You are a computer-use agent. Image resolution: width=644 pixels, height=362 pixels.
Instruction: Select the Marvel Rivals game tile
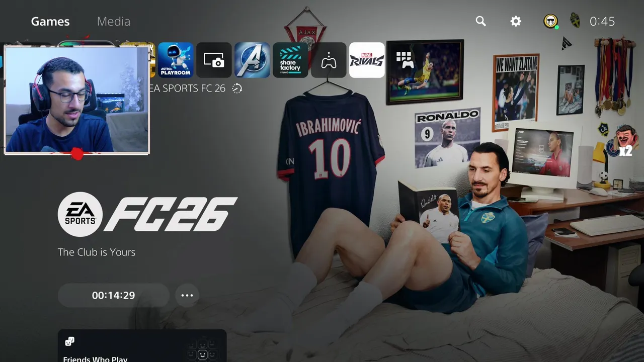click(x=367, y=60)
